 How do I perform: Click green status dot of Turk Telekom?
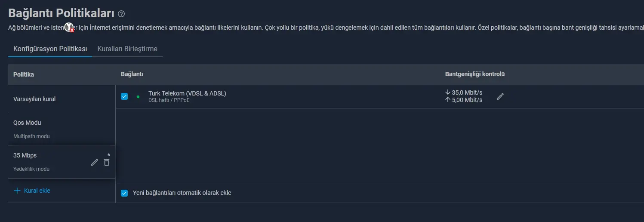click(138, 97)
